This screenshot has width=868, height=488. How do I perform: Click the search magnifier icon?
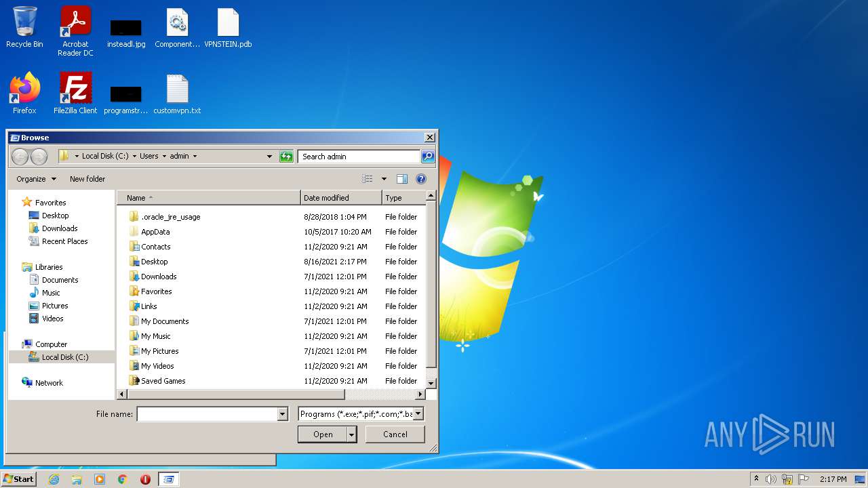pos(427,157)
